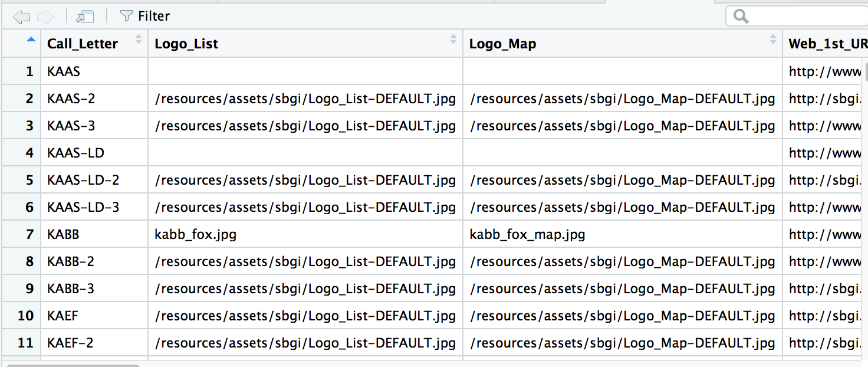This screenshot has height=367, width=868.
Task: Toggle sort arrows on Logo_Map column
Action: [772, 40]
